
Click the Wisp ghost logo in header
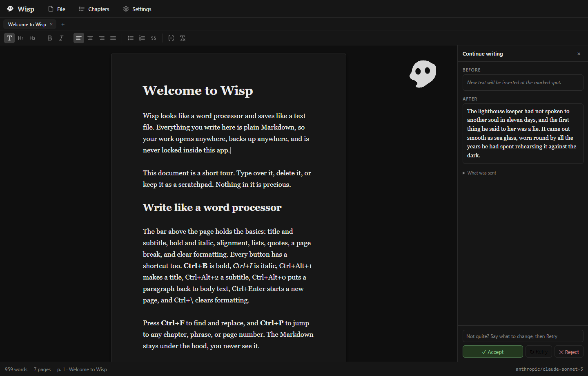[10, 9]
